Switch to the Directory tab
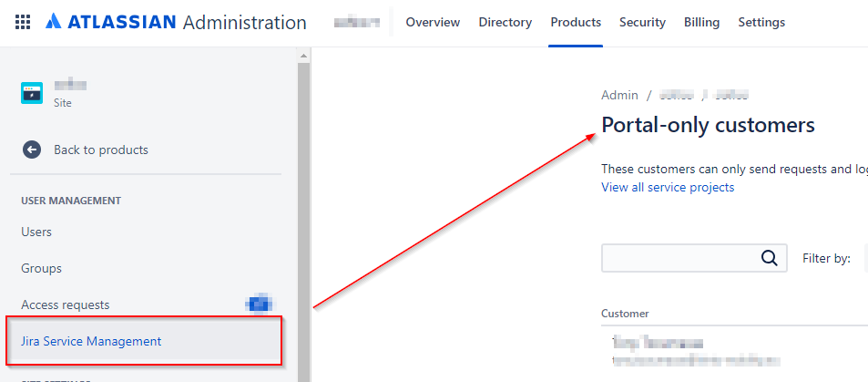This screenshot has height=382, width=868. tap(505, 22)
